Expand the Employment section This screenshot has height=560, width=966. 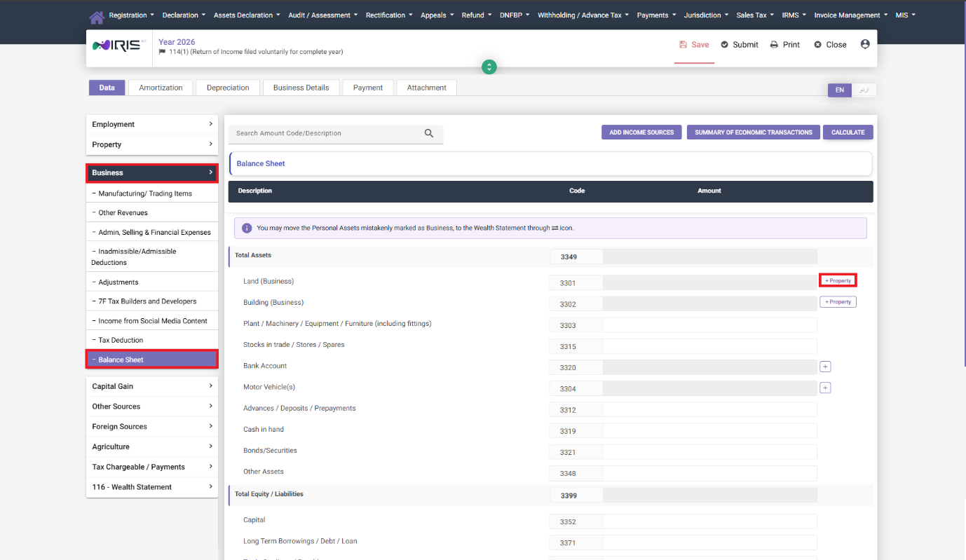coord(152,124)
